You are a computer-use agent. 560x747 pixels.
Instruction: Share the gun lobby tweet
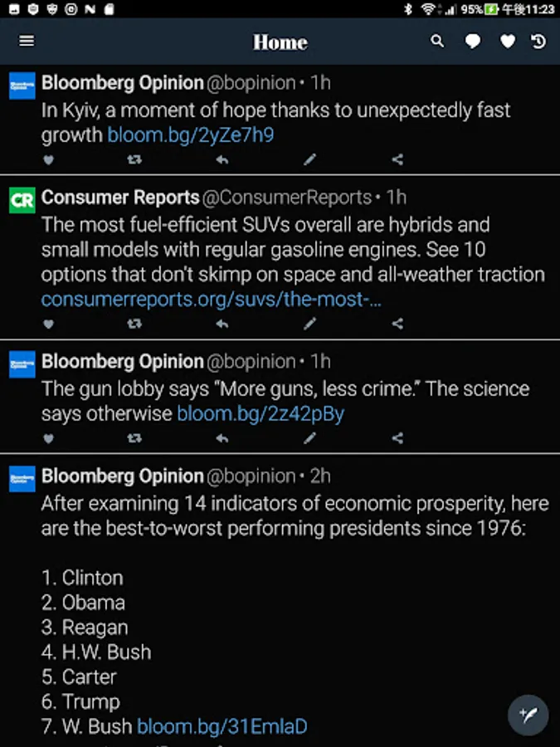pyautogui.click(x=397, y=437)
